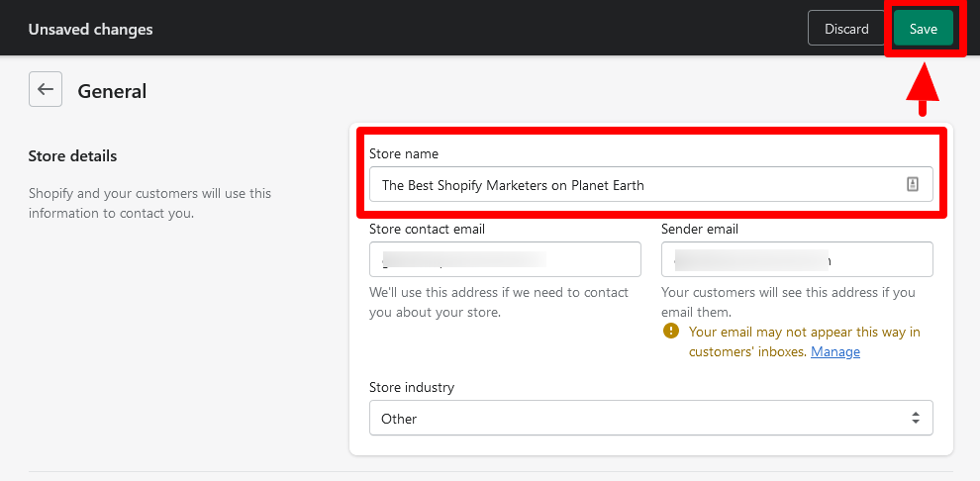Open the Store industry dropdown showing Other
980x481 pixels.
point(650,418)
